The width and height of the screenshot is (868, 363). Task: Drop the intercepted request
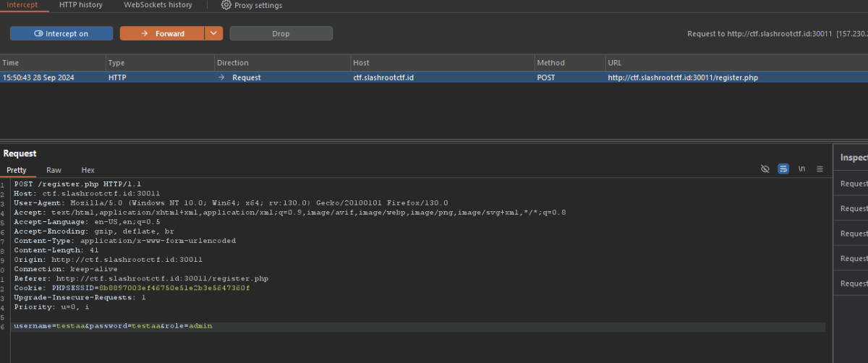click(281, 33)
